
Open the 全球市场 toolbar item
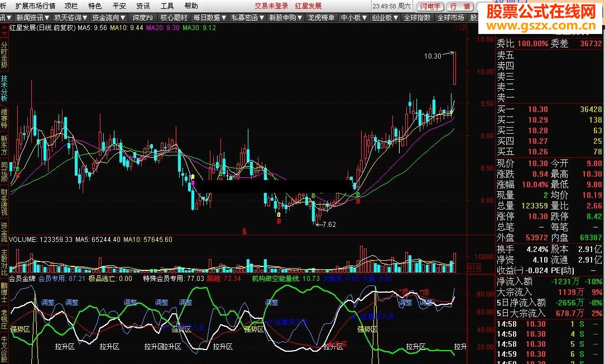click(x=450, y=18)
